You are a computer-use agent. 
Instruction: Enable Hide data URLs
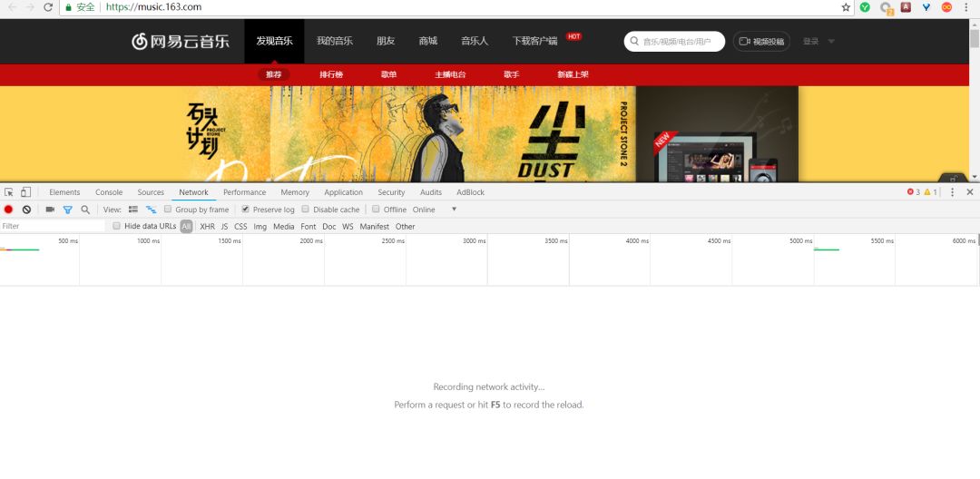click(x=117, y=226)
